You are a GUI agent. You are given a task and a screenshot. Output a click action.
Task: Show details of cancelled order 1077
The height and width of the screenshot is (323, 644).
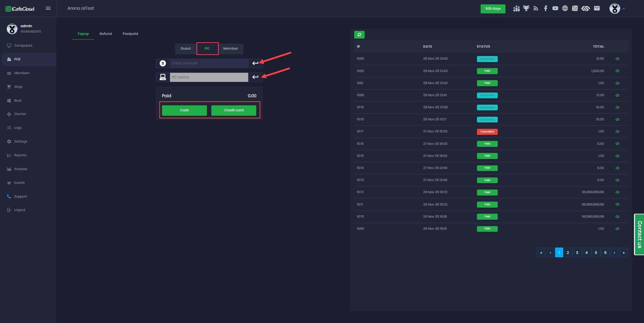coord(617,131)
